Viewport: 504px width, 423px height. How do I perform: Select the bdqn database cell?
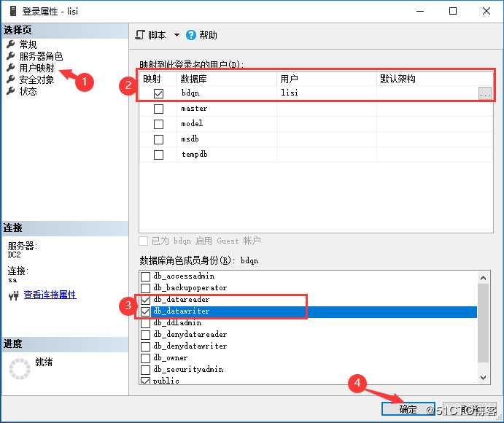click(227, 93)
